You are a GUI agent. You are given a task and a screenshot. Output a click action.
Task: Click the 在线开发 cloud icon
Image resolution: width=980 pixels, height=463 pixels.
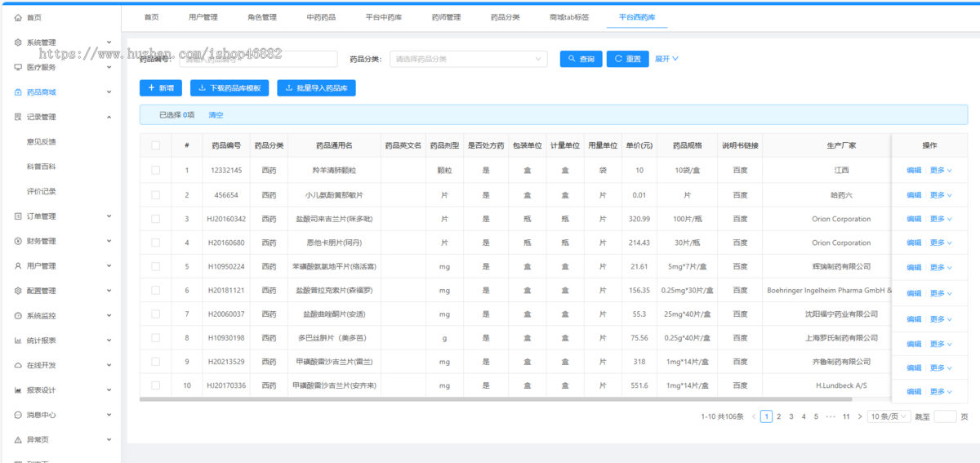point(18,365)
